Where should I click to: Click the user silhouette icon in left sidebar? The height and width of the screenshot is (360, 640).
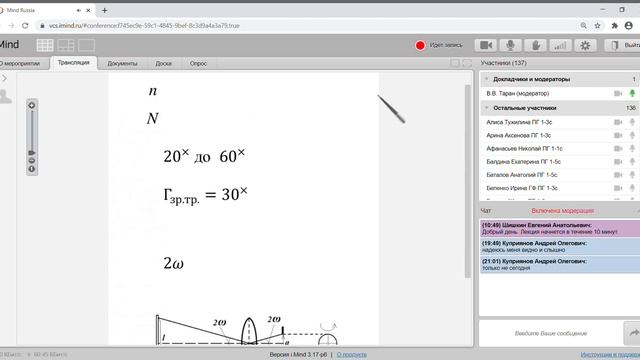click(x=5, y=97)
